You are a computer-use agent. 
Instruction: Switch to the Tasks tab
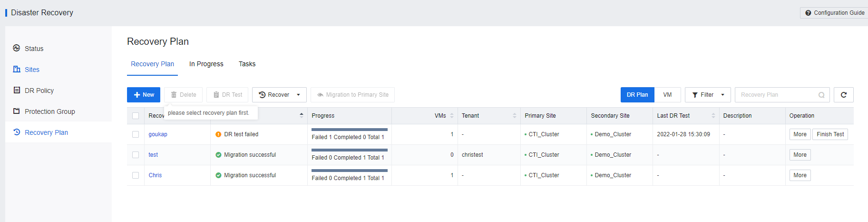click(x=247, y=64)
